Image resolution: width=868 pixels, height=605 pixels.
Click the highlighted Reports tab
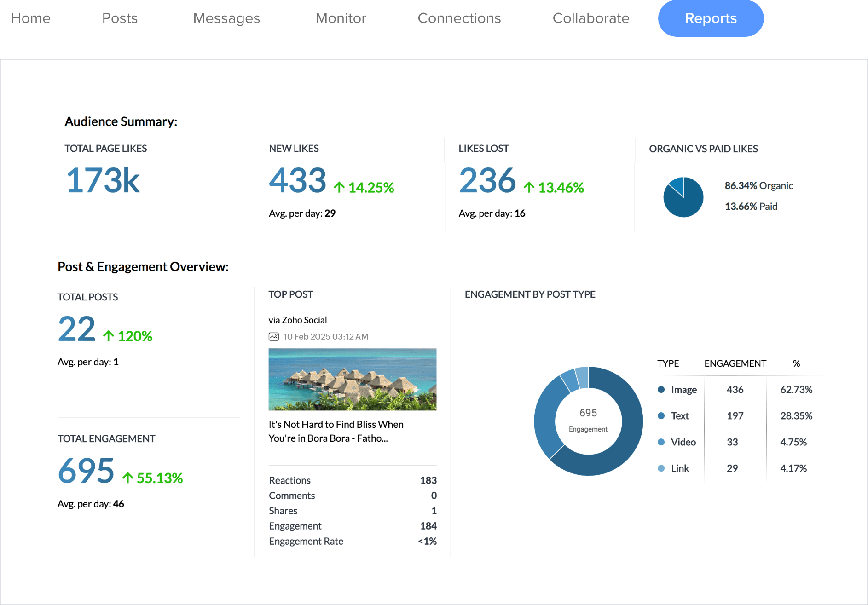click(x=711, y=18)
